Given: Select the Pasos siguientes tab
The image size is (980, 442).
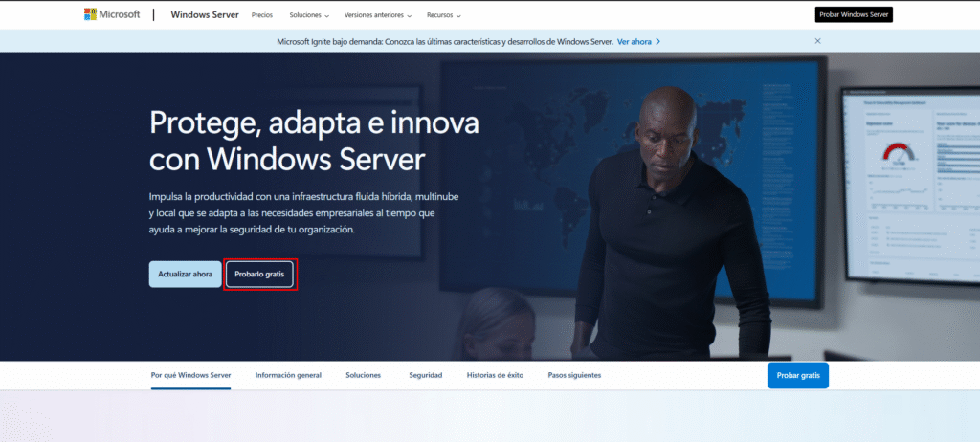Looking at the screenshot, I should pos(574,375).
